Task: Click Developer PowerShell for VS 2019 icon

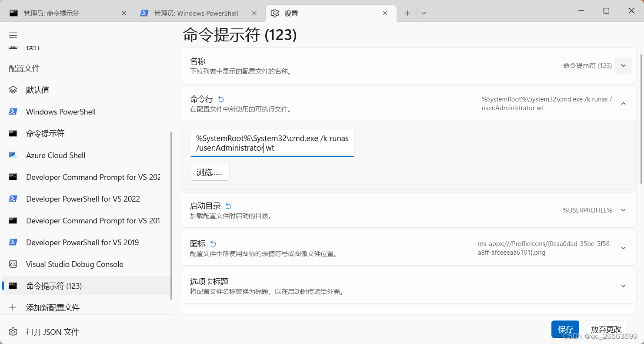Action: tap(13, 242)
